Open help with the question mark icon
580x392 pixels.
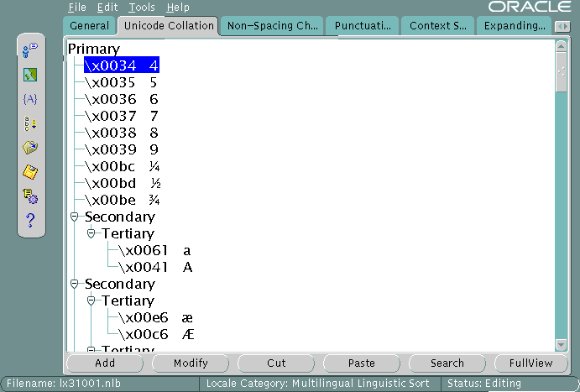30,221
